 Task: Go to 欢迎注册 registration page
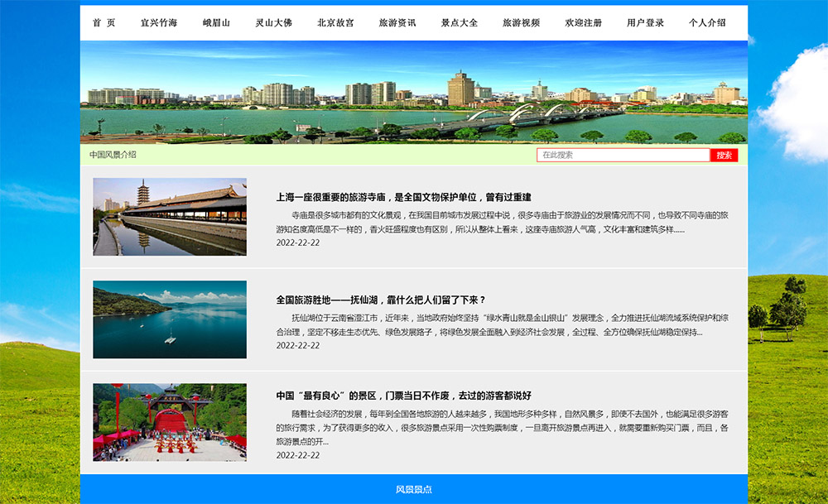pyautogui.click(x=584, y=22)
